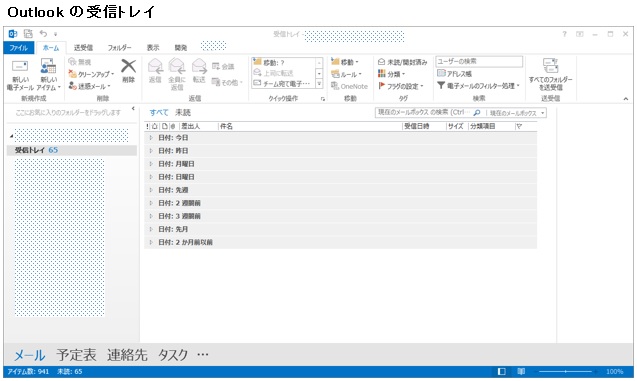Screen dimensions: 637x381
Task: Click the Send/Receive quick access icon
Action: pos(28,34)
